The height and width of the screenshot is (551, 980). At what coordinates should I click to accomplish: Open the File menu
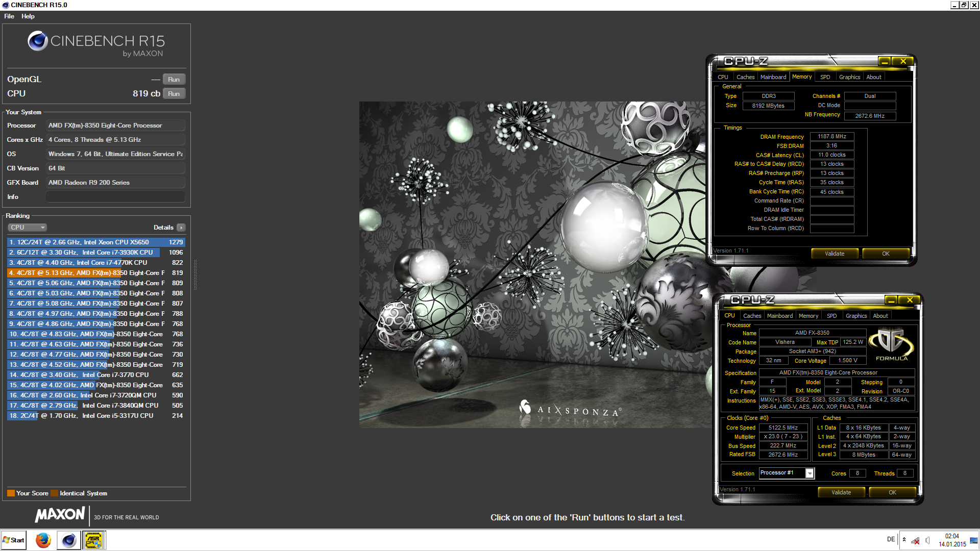coord(9,16)
